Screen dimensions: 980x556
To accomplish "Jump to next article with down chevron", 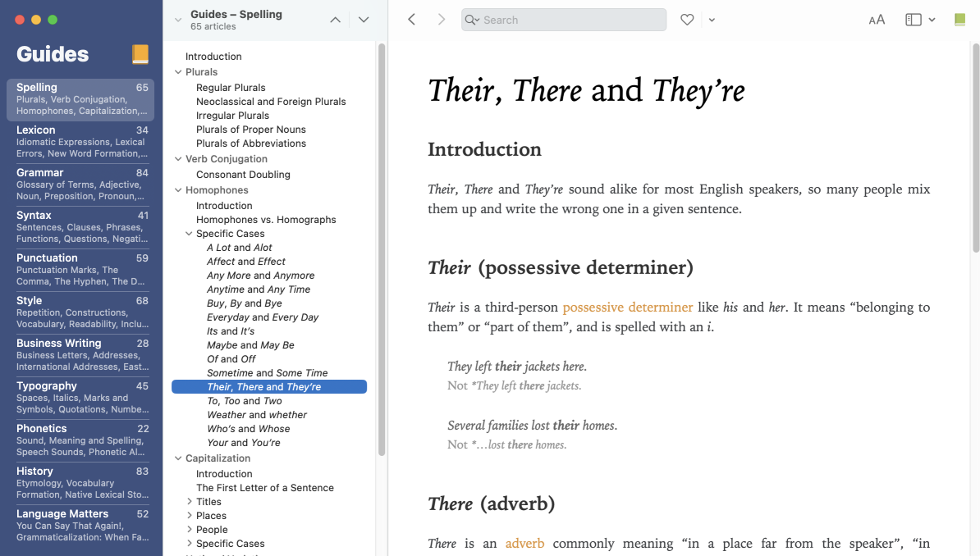I will tap(364, 20).
